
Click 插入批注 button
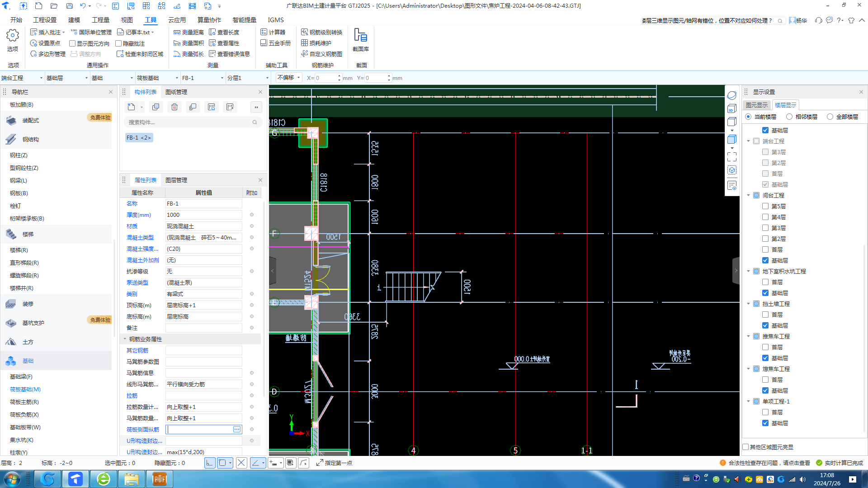tap(48, 32)
